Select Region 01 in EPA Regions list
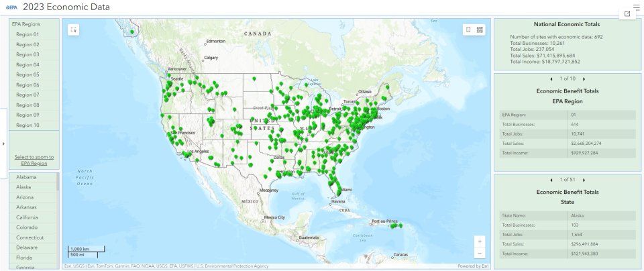The height and width of the screenshot is (271, 644). tap(28, 34)
